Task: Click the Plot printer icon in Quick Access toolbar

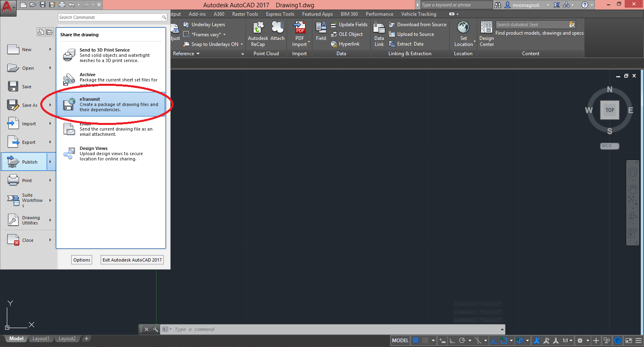Action: 62,5
